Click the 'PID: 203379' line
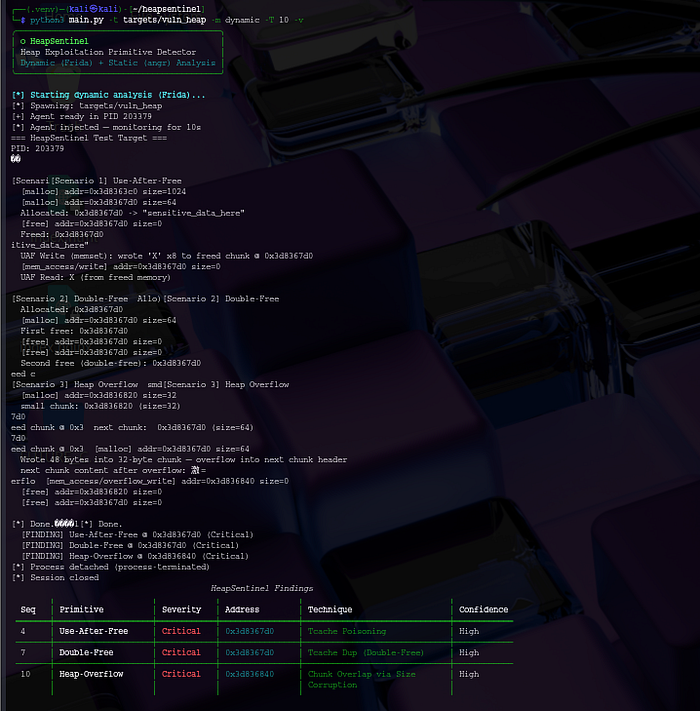This screenshot has height=711, width=700. click(x=38, y=149)
